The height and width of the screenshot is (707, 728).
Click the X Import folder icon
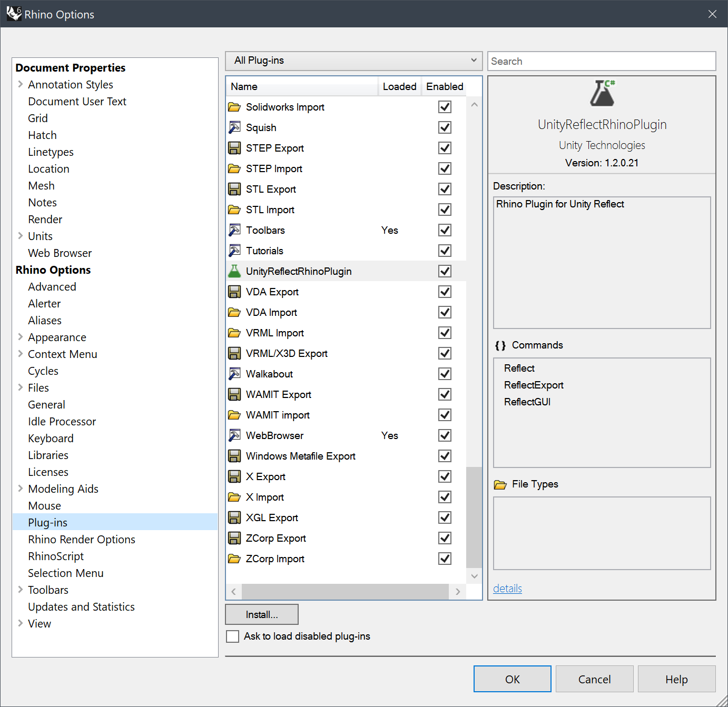pyautogui.click(x=234, y=497)
